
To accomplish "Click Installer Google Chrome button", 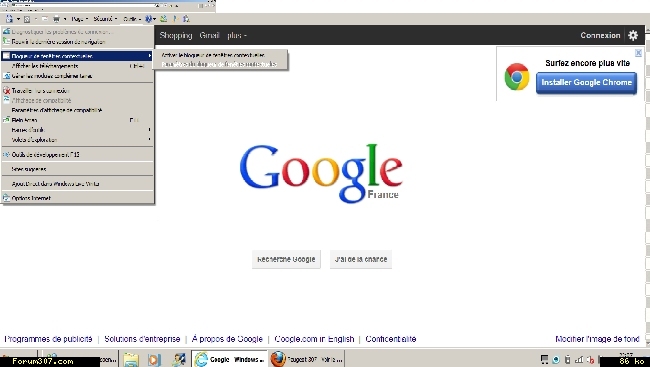I will 586,83.
